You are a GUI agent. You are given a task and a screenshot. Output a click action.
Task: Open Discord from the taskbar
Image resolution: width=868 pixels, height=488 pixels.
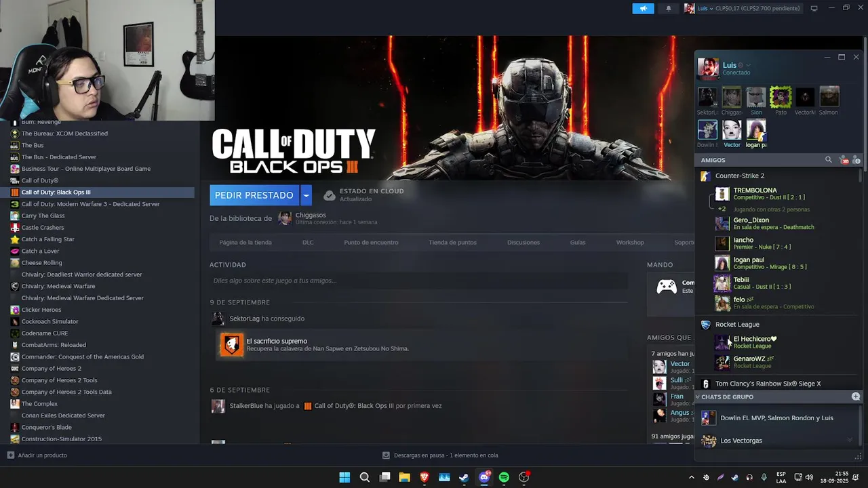tap(484, 477)
